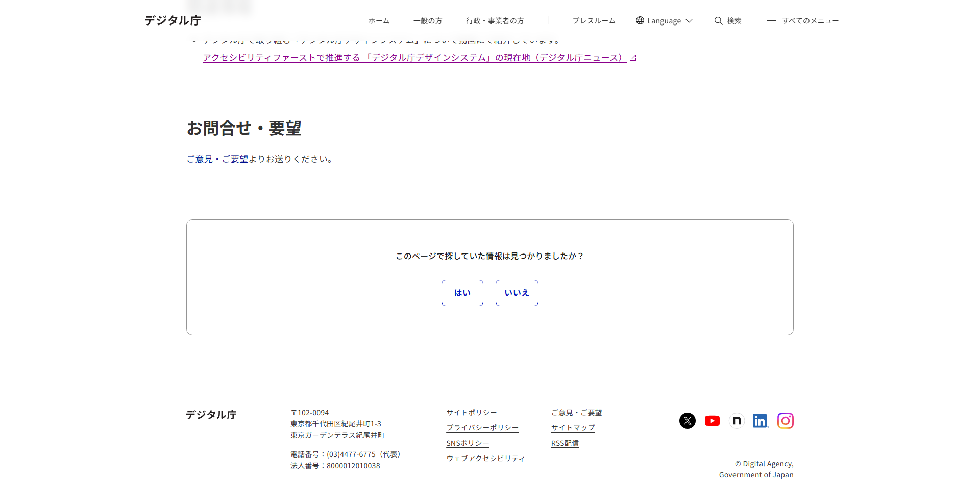
Task: Click address line 東京都千代田区紀尾井町1-3
Action: 336,424
